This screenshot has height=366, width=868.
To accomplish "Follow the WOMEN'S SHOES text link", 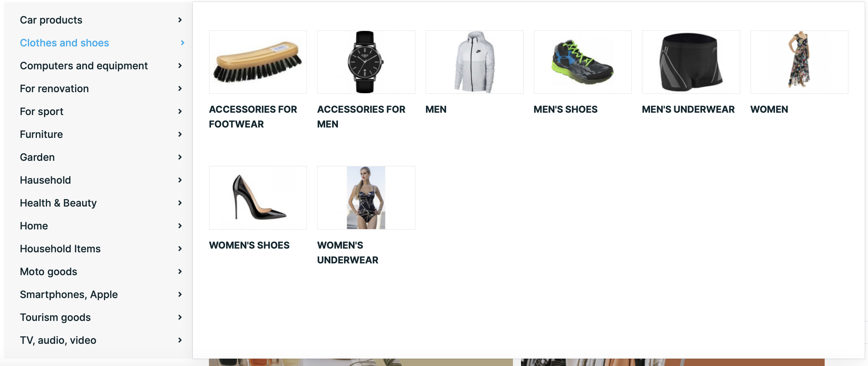I will pyautogui.click(x=249, y=245).
